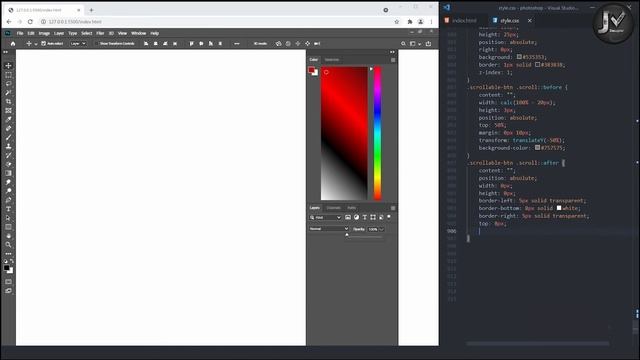Viewport: 640px width, 360px height.
Task: Select the Eyedropper tool
Action: (8, 120)
